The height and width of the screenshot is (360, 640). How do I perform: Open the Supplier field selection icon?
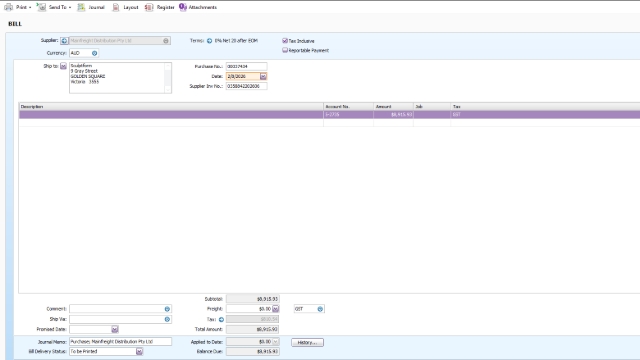pyautogui.click(x=166, y=40)
